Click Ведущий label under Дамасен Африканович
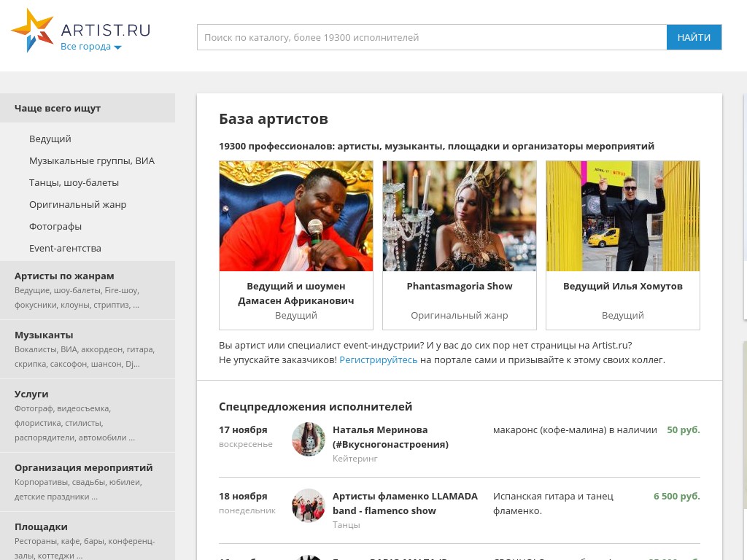 pos(296,315)
